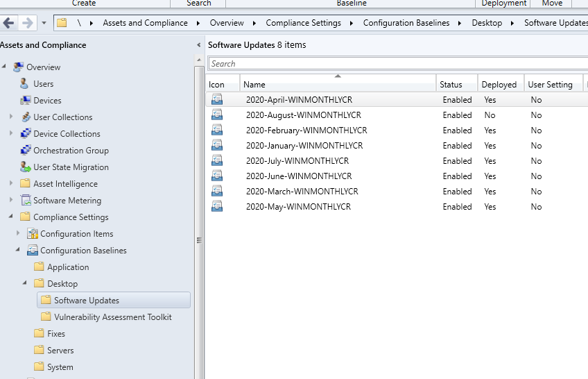Click the Forward navigation arrow
This screenshot has width=588, height=379.
click(27, 23)
